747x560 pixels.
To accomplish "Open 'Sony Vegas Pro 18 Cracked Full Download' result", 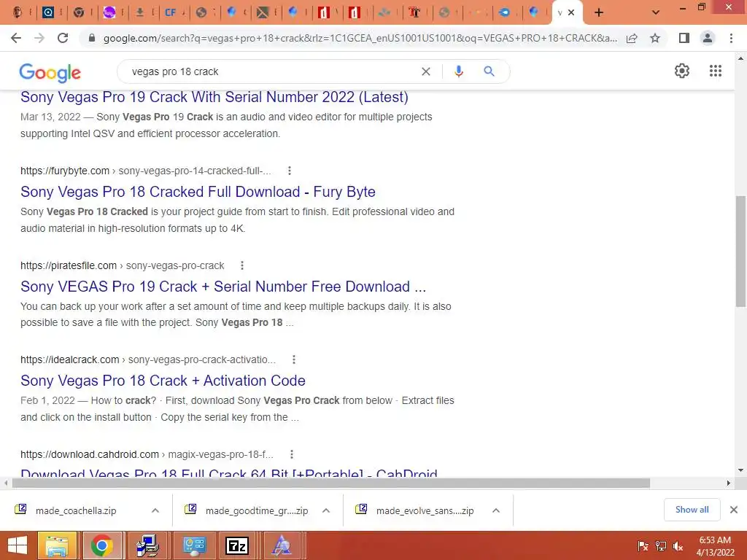I will click(198, 192).
